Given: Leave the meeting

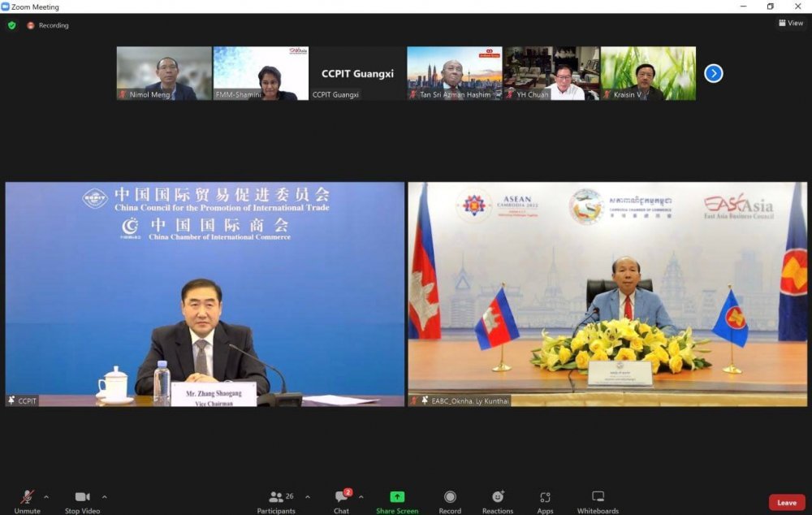Looking at the screenshot, I should 786,502.
